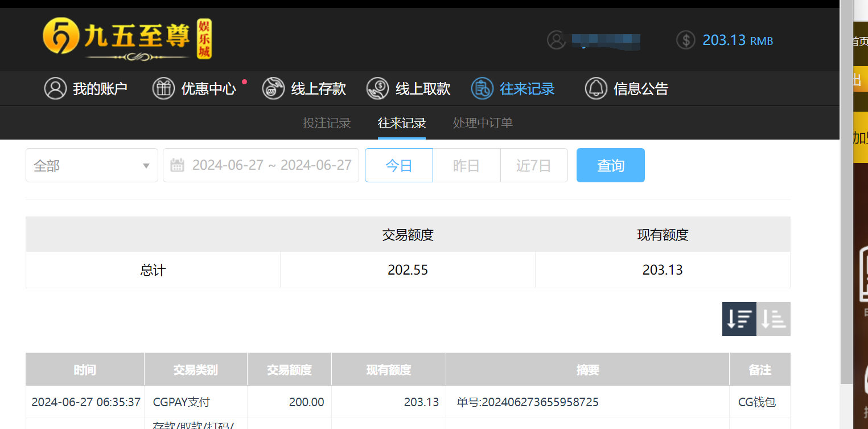Select the 线上存款 deposit coin icon
868x429 pixels.
pos(273,88)
